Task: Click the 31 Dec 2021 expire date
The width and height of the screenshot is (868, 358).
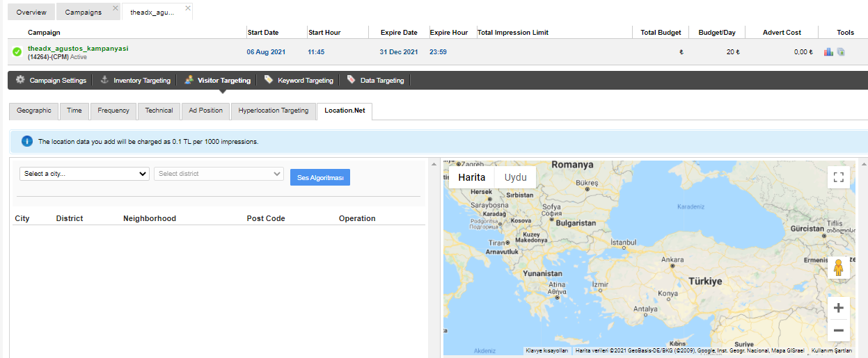Action: [399, 52]
